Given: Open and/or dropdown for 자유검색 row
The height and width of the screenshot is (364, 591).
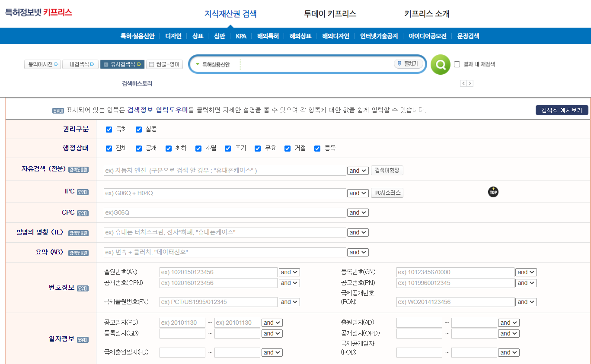Looking at the screenshot, I should pos(358,171).
